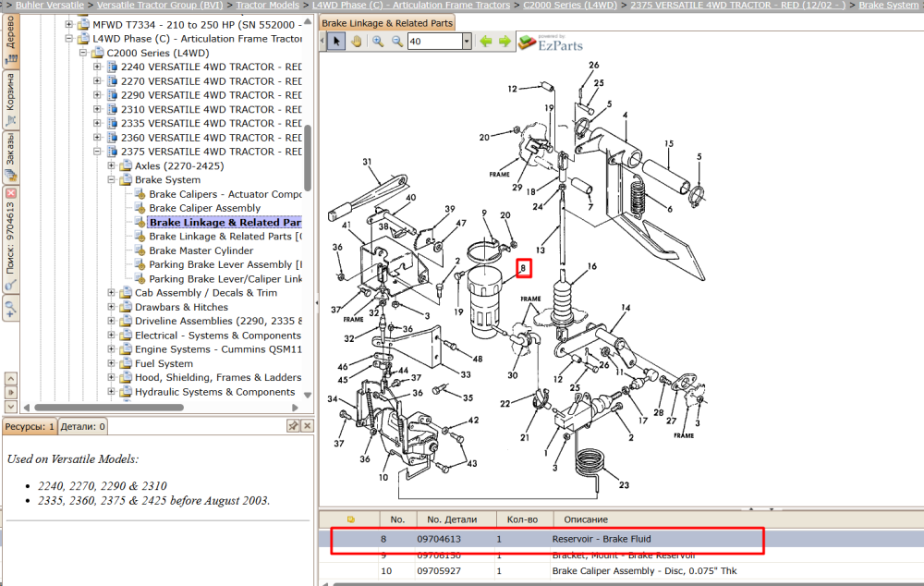Select Parking Brake Lever/Caliper Linkage page

[x=225, y=279]
